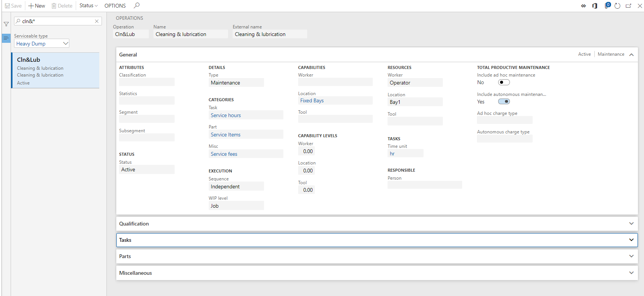Click the Maintenance summary text in General header

tap(611, 54)
